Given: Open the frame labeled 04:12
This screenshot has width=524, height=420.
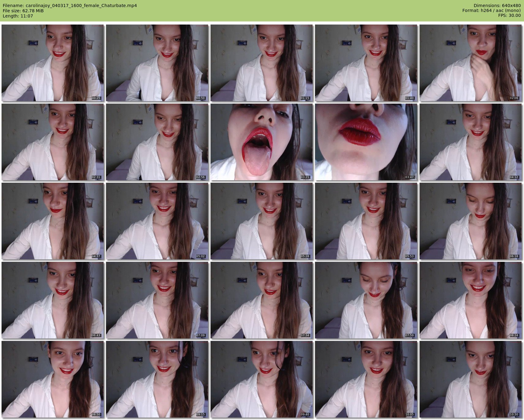Looking at the screenshot, I should tap(471, 142).
